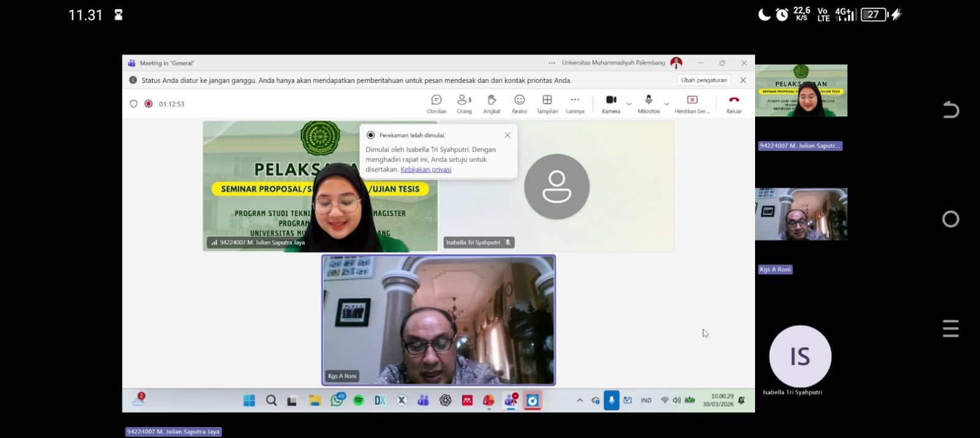Dismiss the recording started notification
Viewport: 980px width, 438px height.
tap(507, 135)
